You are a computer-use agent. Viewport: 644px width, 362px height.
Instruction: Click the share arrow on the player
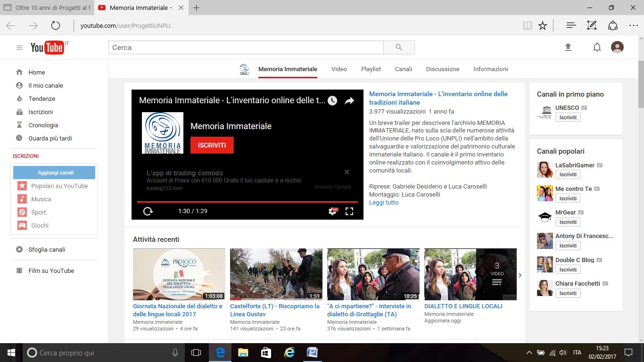pyautogui.click(x=349, y=101)
